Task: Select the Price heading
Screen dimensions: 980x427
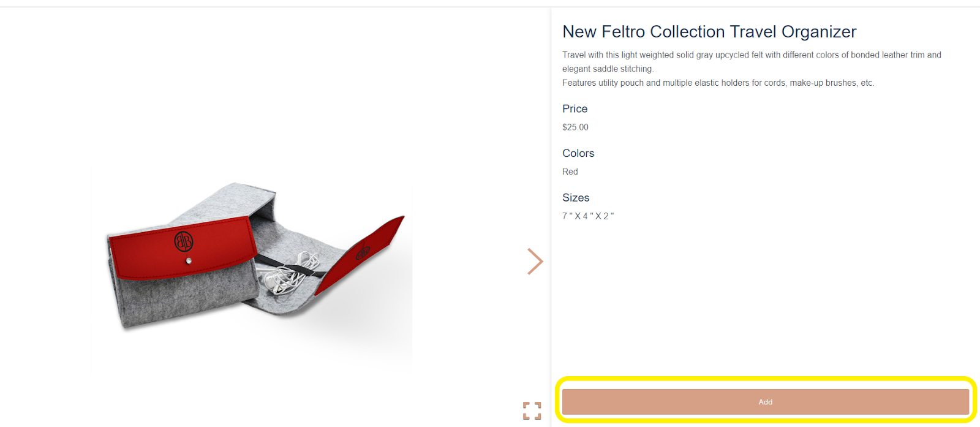Action: click(575, 109)
